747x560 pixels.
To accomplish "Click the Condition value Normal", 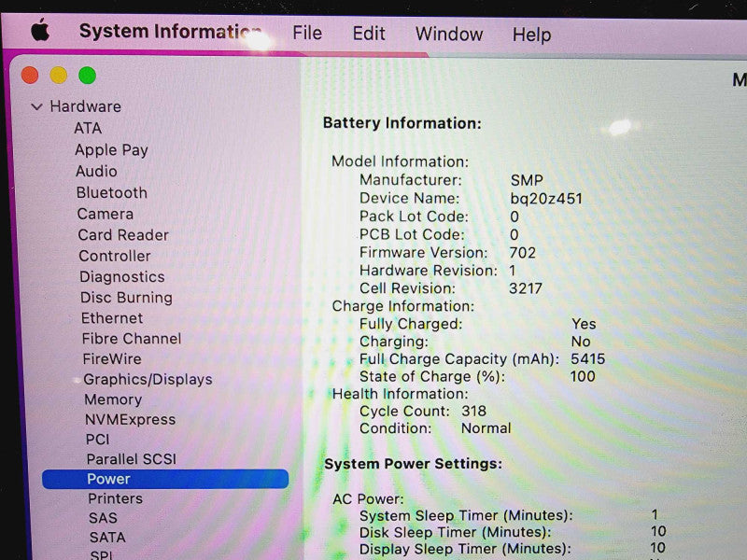I will pyautogui.click(x=486, y=428).
